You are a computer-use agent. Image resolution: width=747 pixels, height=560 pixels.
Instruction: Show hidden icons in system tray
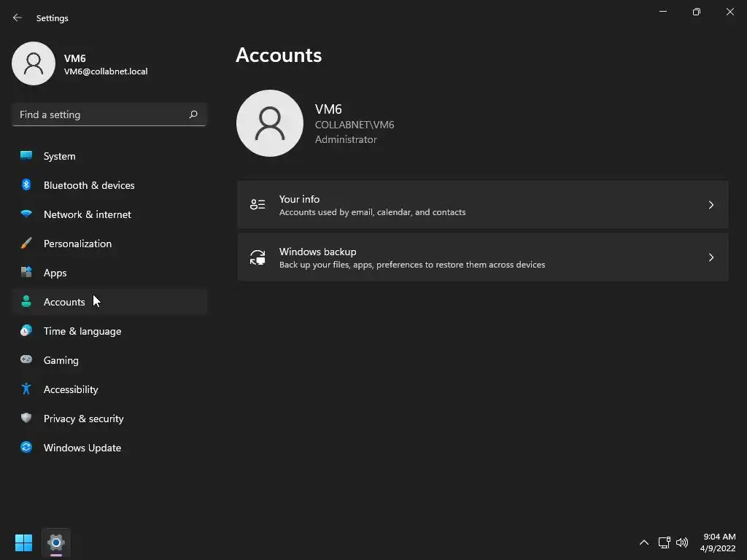[x=643, y=542]
